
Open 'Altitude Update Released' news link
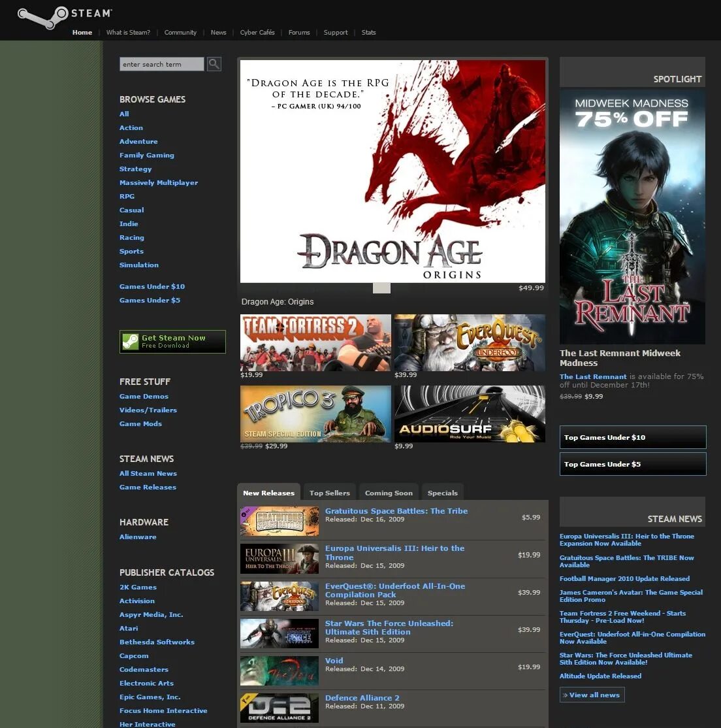[600, 676]
